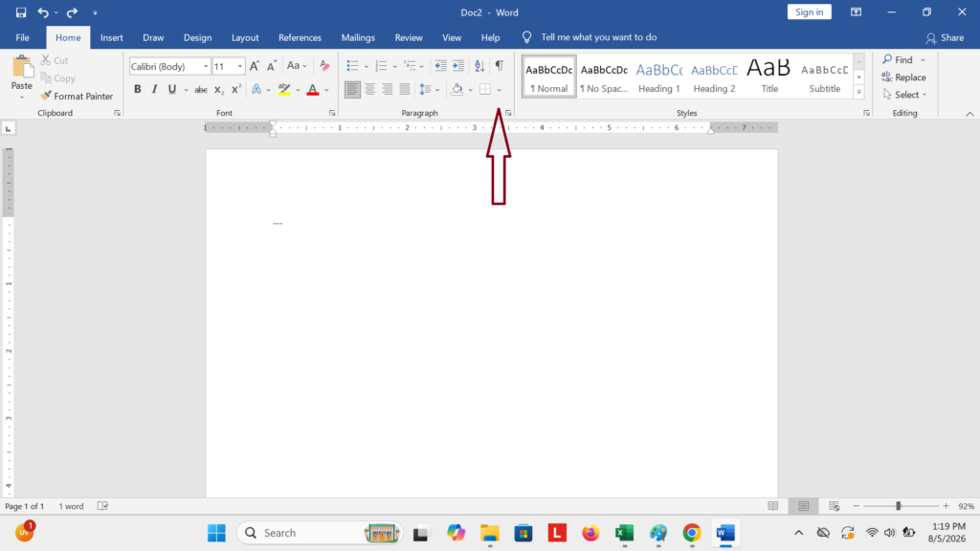Open the font size dropdown
Image resolution: width=980 pixels, height=551 pixels.
pyautogui.click(x=240, y=66)
